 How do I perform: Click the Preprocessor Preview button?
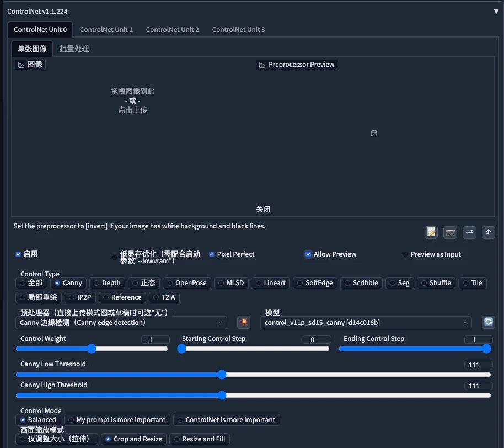click(296, 64)
